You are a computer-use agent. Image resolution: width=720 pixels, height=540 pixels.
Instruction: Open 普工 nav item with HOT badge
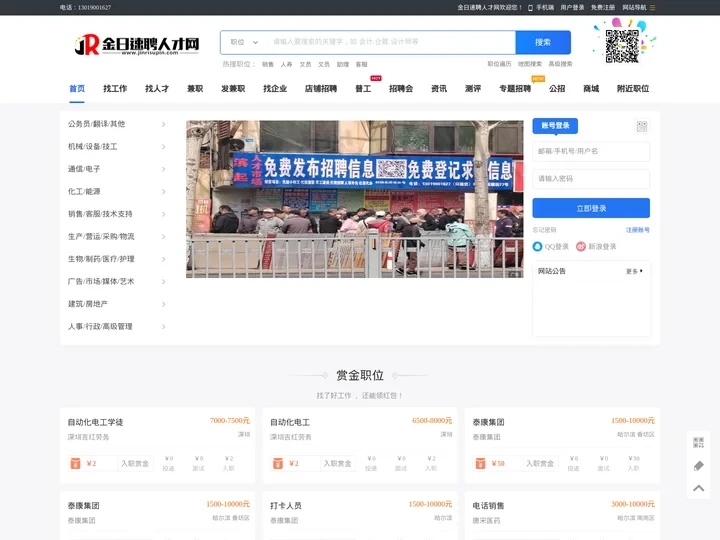(363, 89)
